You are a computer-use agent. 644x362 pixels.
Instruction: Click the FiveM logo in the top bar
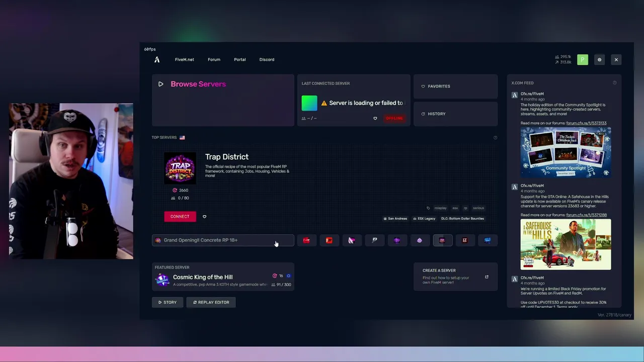157,59
